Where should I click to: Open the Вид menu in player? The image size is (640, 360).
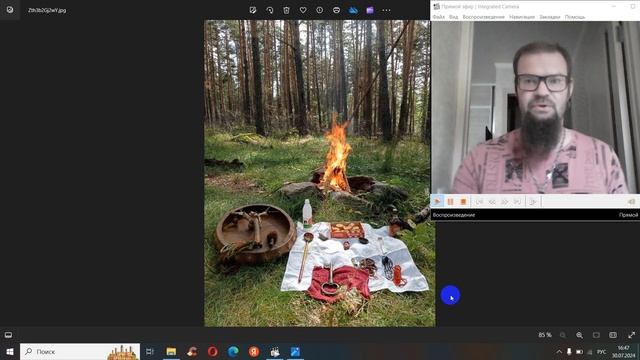453,17
